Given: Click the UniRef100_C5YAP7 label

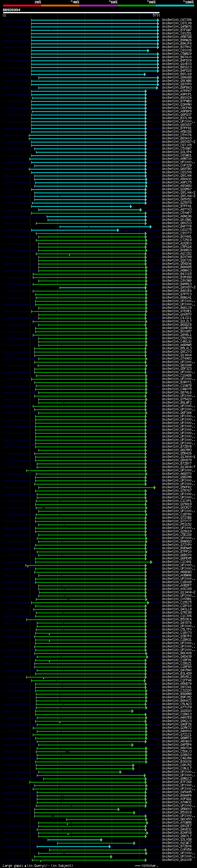Looking at the screenshot, I should pos(177,213).
